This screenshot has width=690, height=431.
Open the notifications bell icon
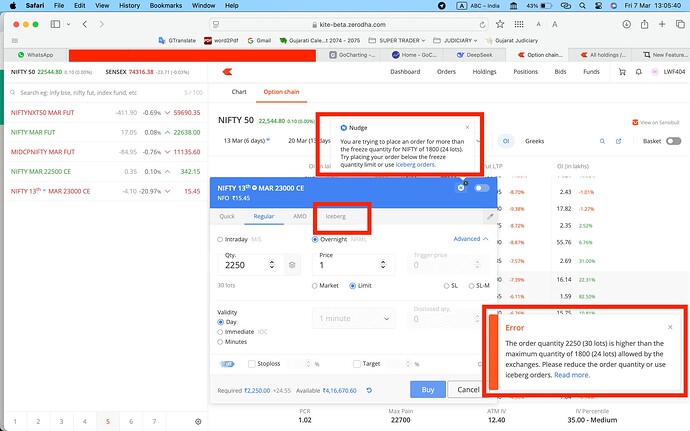639,72
